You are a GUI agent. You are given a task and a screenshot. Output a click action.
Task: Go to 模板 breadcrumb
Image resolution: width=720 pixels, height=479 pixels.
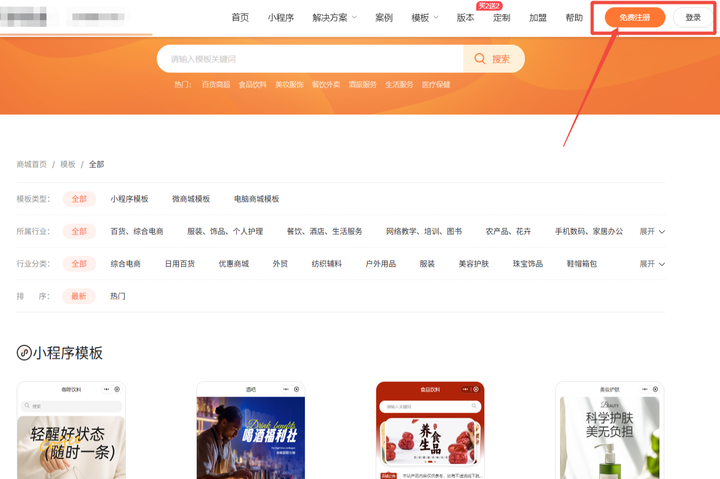click(x=68, y=164)
